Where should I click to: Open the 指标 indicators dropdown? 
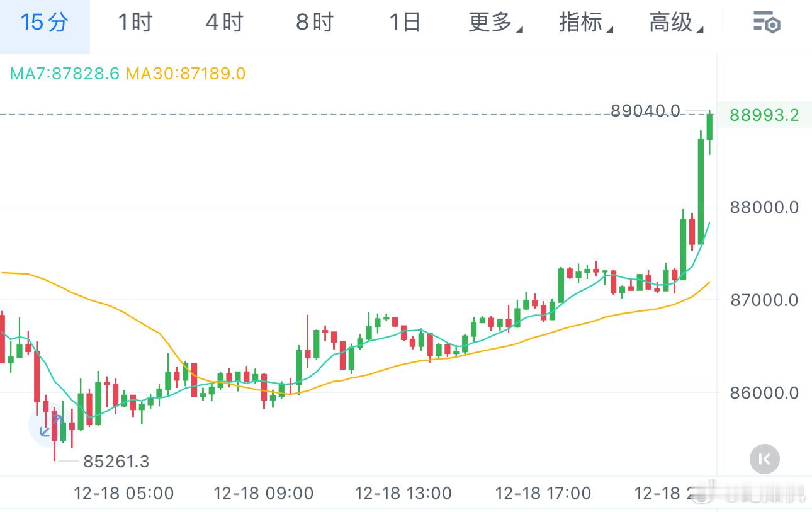585,23
